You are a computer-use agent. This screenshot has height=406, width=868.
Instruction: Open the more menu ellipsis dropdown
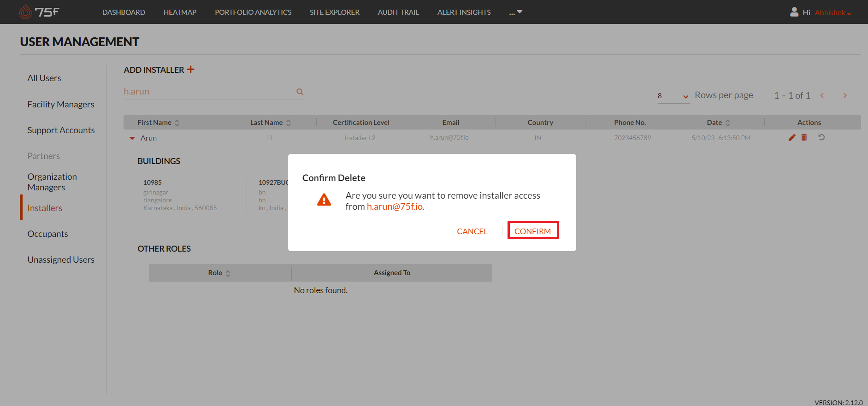(x=515, y=12)
